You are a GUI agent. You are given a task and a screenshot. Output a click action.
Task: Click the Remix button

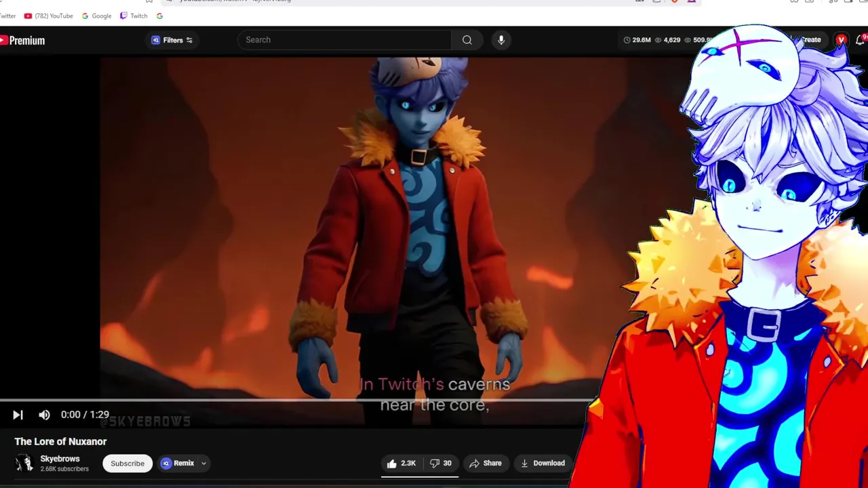click(178, 464)
